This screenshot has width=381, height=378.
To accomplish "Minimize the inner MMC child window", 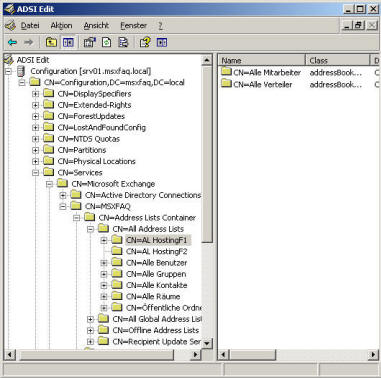I will click(x=348, y=25).
